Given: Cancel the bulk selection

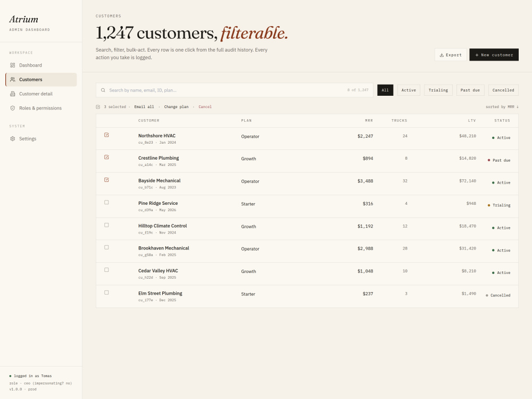Looking at the screenshot, I should tap(205, 107).
